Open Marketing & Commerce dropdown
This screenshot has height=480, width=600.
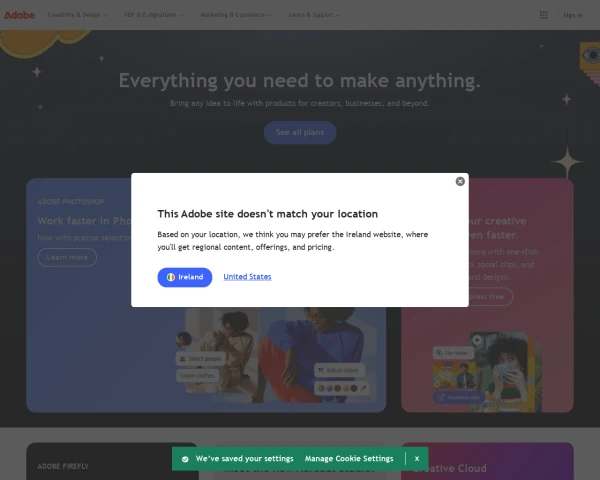pos(236,15)
